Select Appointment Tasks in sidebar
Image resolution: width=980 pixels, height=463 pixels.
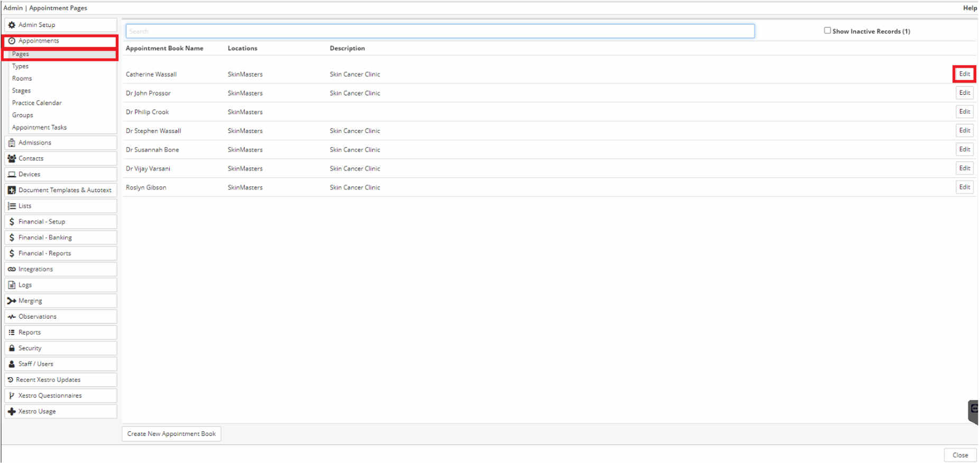[x=40, y=128]
